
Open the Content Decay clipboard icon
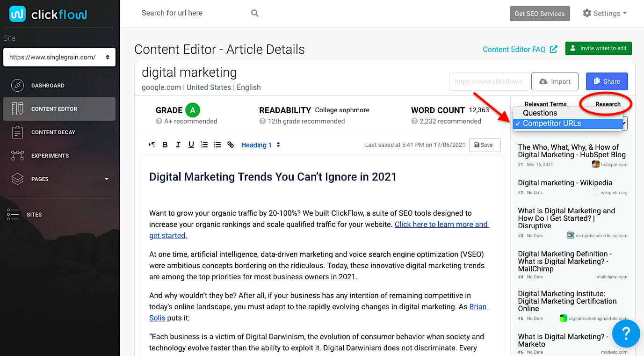coord(18,132)
